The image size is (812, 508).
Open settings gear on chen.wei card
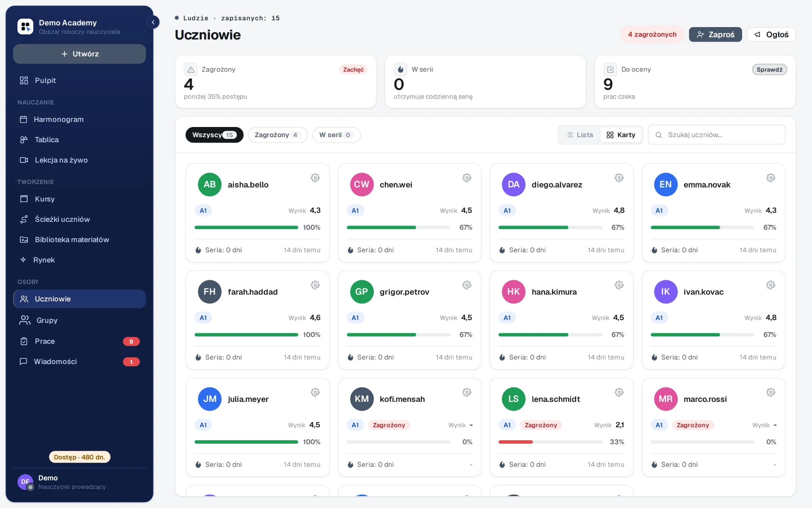pyautogui.click(x=467, y=178)
